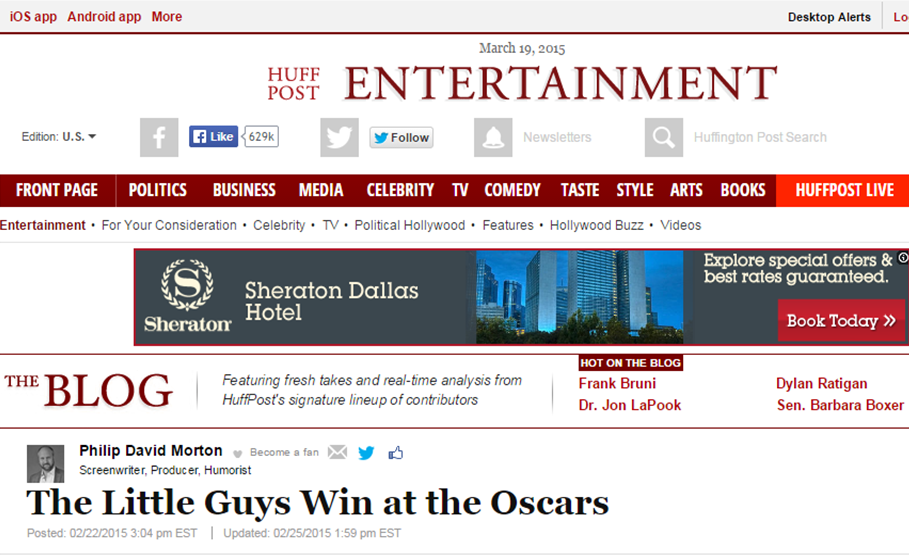Click the AdChoices icon on Sheraton banner

[903, 257]
